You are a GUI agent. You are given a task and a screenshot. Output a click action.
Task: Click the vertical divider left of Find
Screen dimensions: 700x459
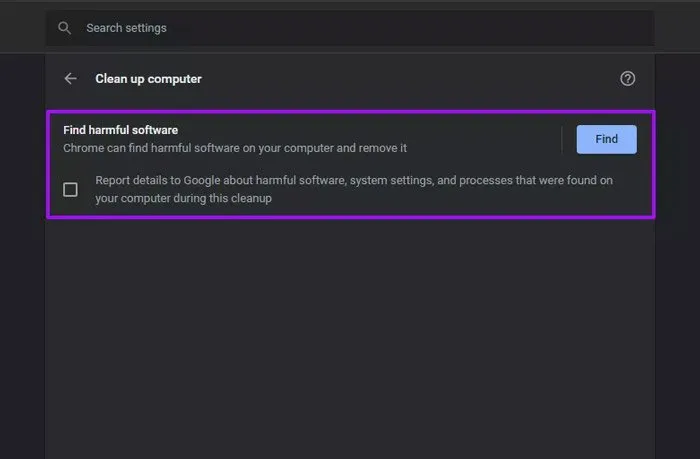pyautogui.click(x=562, y=140)
